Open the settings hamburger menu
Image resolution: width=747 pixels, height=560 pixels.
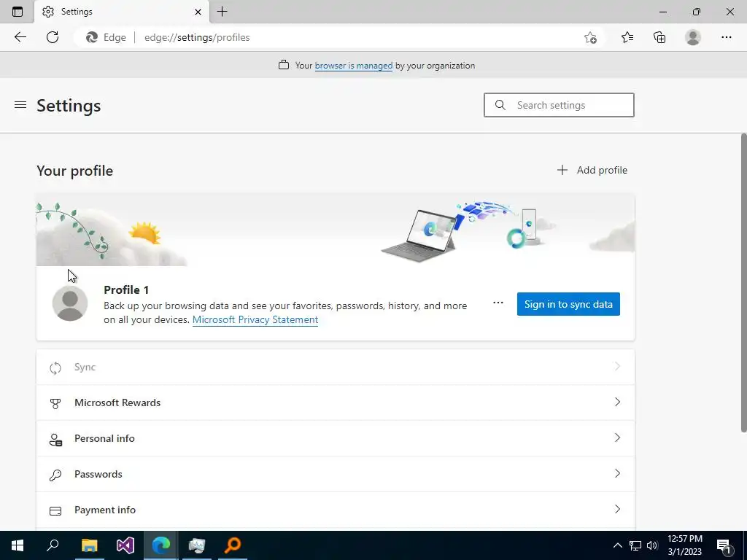pyautogui.click(x=20, y=105)
